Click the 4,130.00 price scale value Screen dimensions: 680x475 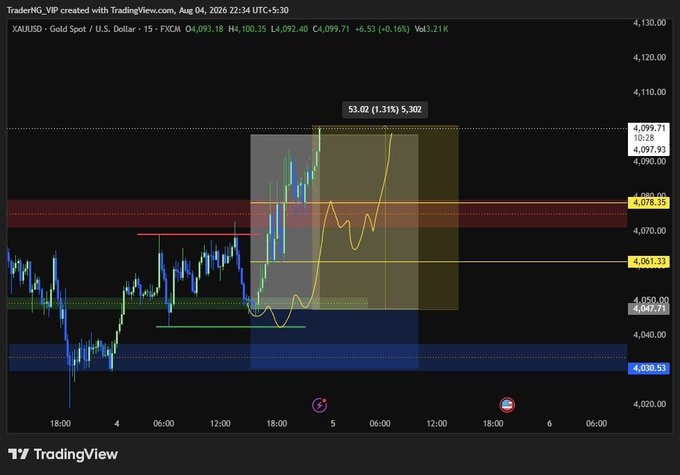tap(649, 23)
